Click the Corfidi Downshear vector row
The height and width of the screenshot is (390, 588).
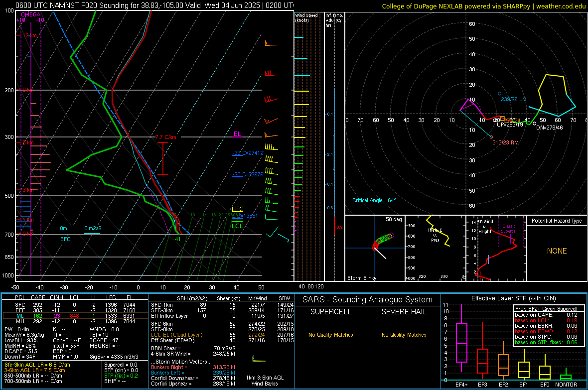pyautogui.click(x=193, y=379)
